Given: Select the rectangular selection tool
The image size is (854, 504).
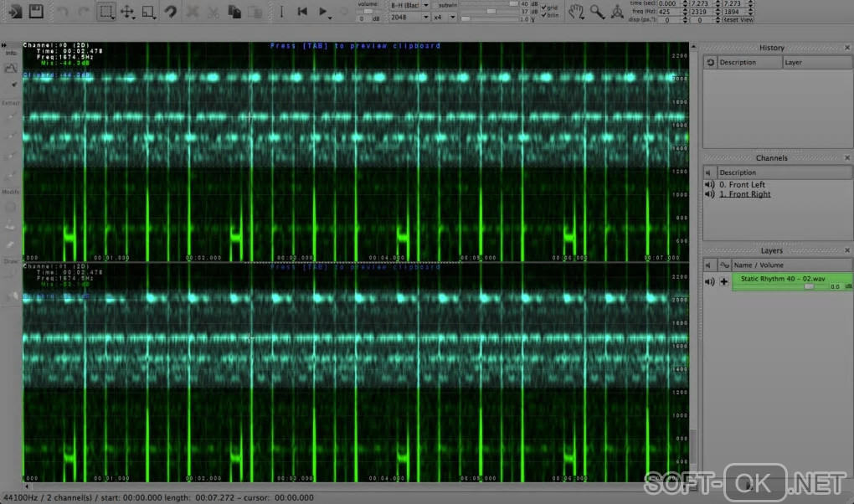Looking at the screenshot, I should click(x=105, y=12).
